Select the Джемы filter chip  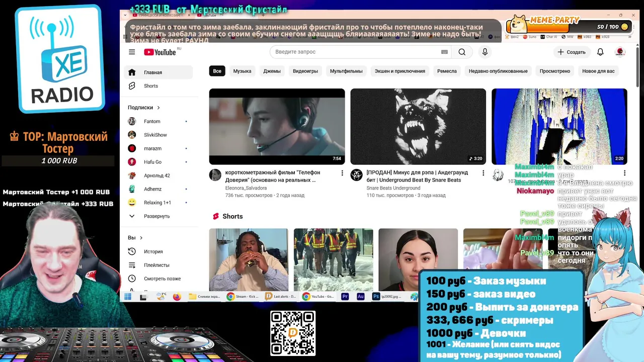point(272,71)
